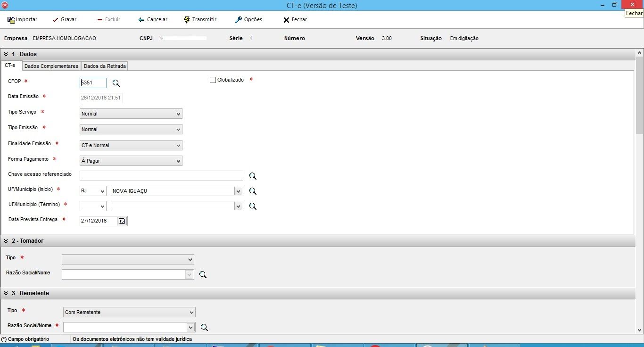Open the Finalidade Emissão dropdown
644x347 pixels.
(x=131, y=145)
